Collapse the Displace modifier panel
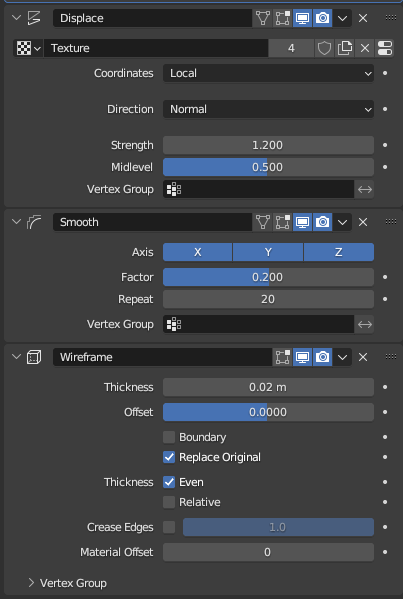Screen dimensions: 403x599 pos(16,18)
